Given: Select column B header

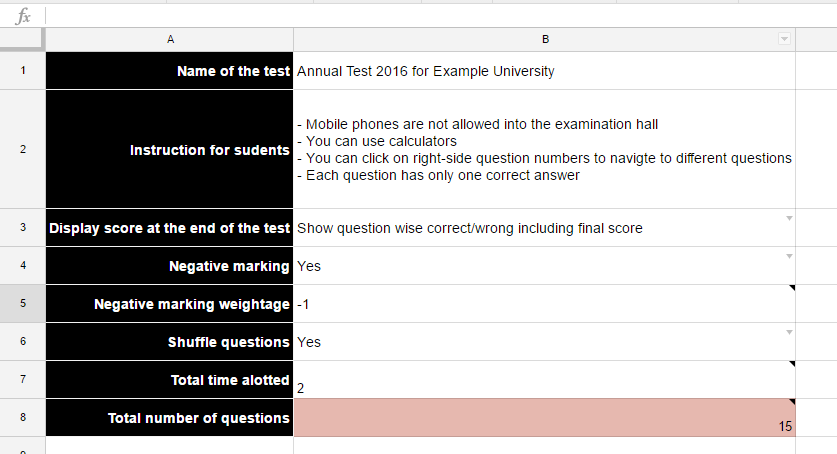Looking at the screenshot, I should 544,39.
